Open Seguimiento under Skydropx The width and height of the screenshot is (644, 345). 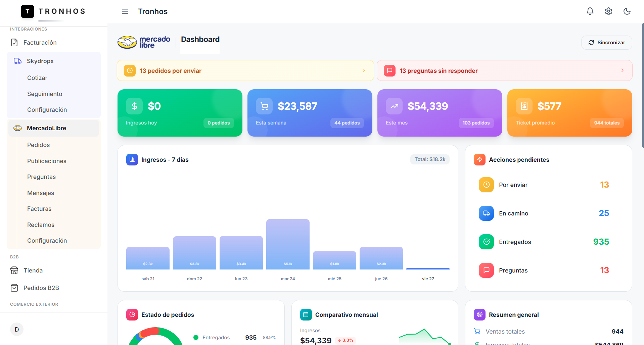click(45, 94)
